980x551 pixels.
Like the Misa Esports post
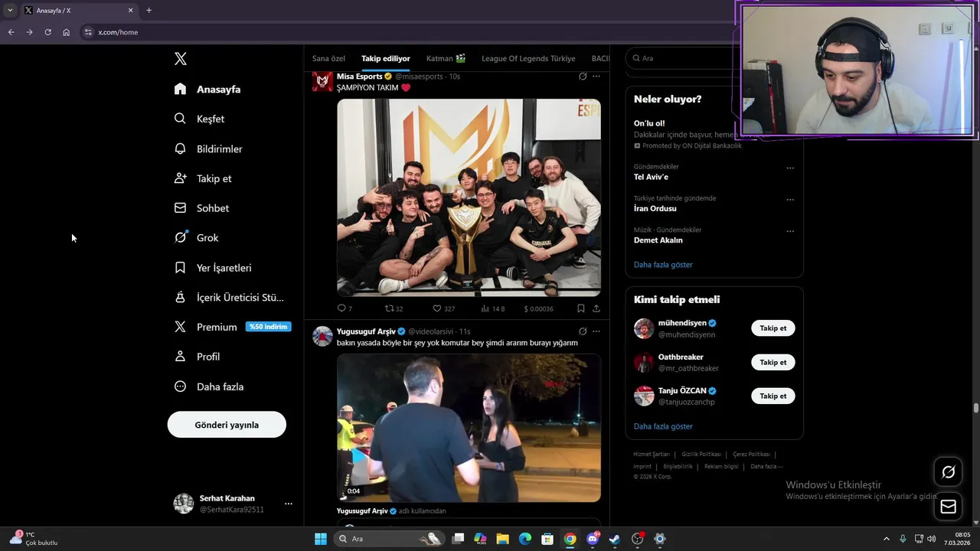click(x=443, y=308)
